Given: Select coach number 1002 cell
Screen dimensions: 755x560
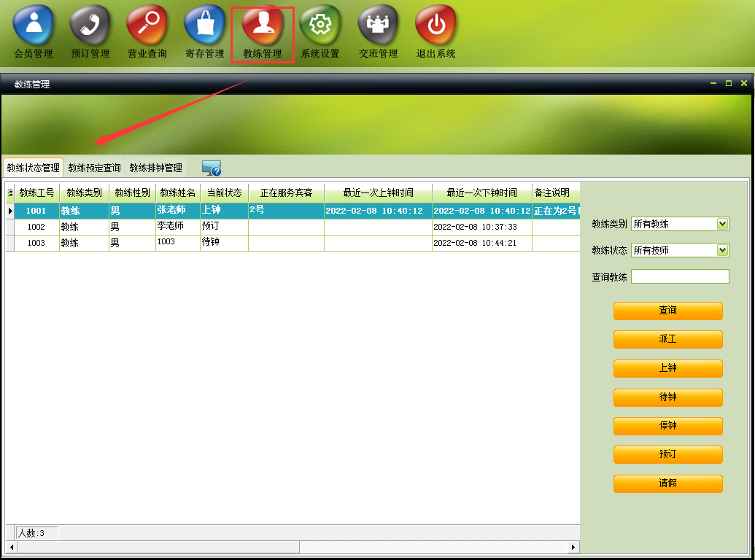Looking at the screenshot, I should (x=36, y=227).
